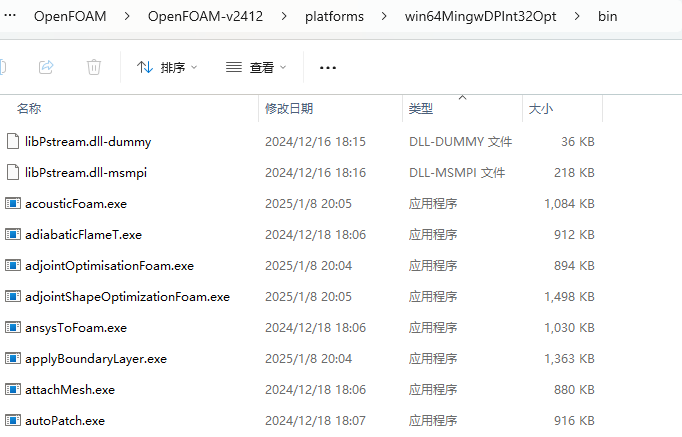Click the 1,363 KB size value
The height and width of the screenshot is (437, 682).
(569, 359)
